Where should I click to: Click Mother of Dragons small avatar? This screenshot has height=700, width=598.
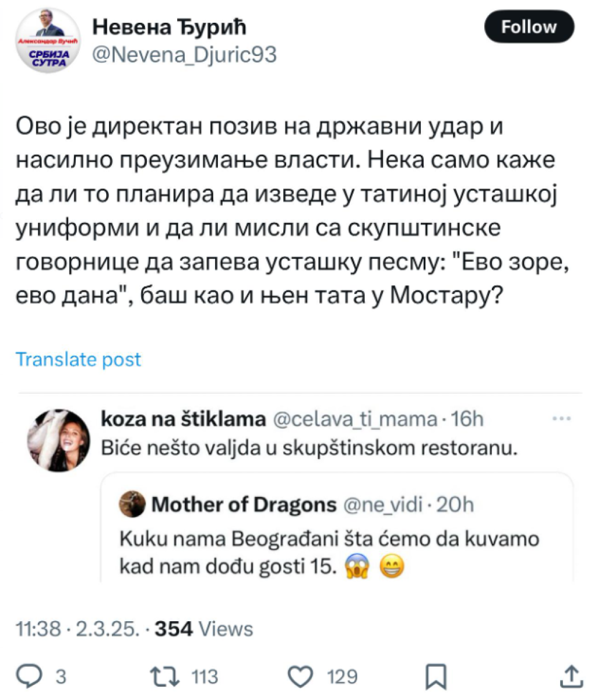132,505
